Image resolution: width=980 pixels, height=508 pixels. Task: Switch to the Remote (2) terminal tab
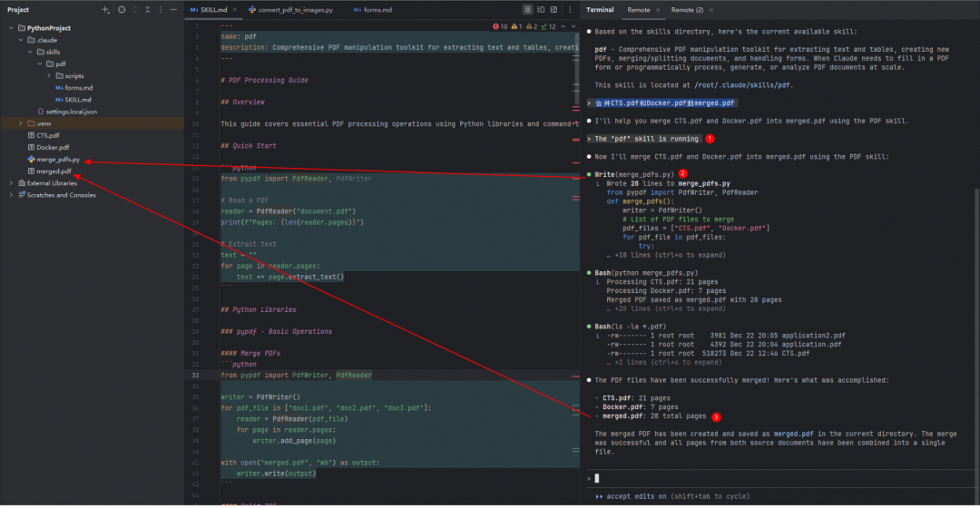click(x=687, y=10)
